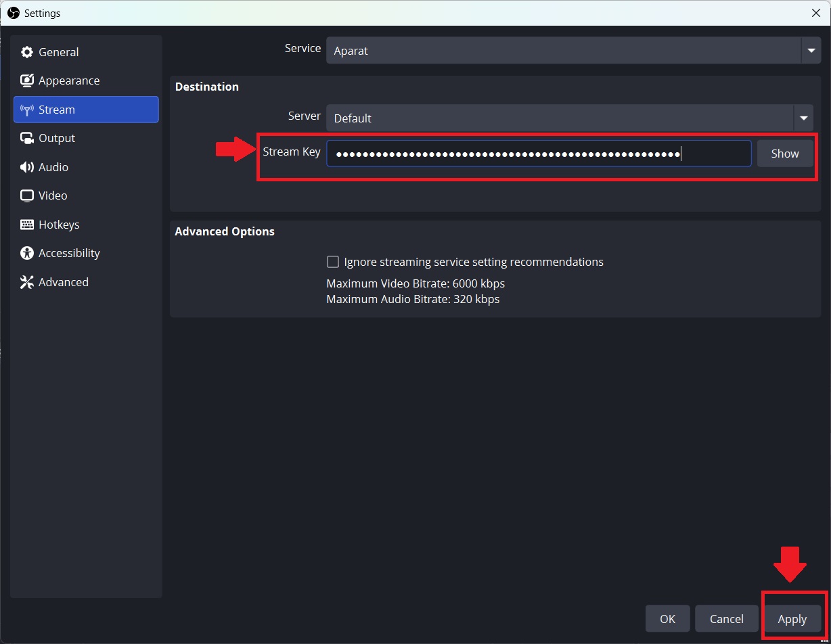This screenshot has width=831, height=644.
Task: Select the Video monitor icon
Action: click(x=27, y=195)
